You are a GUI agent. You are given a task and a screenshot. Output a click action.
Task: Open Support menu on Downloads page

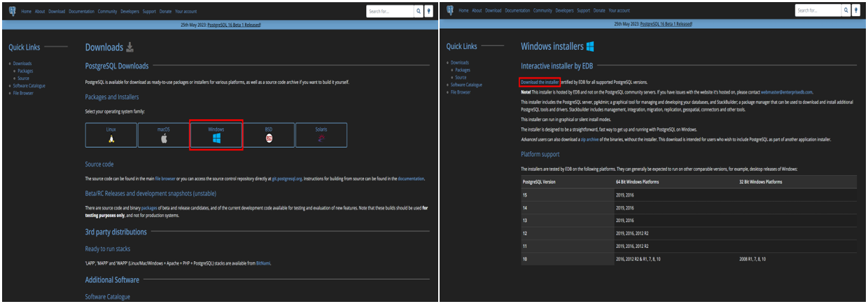click(150, 11)
